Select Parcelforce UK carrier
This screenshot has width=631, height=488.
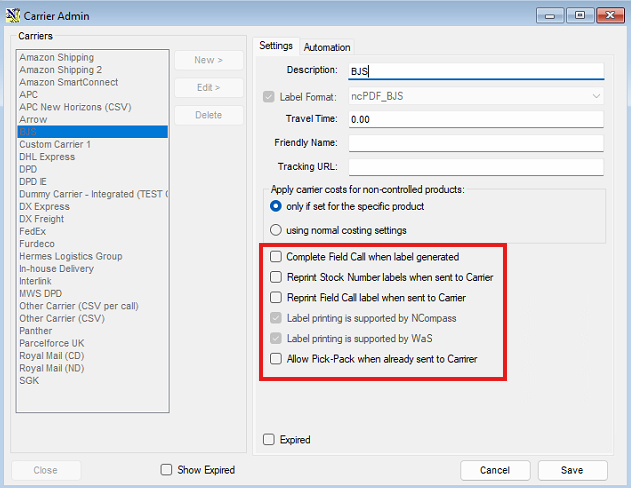pyautogui.click(x=93, y=344)
